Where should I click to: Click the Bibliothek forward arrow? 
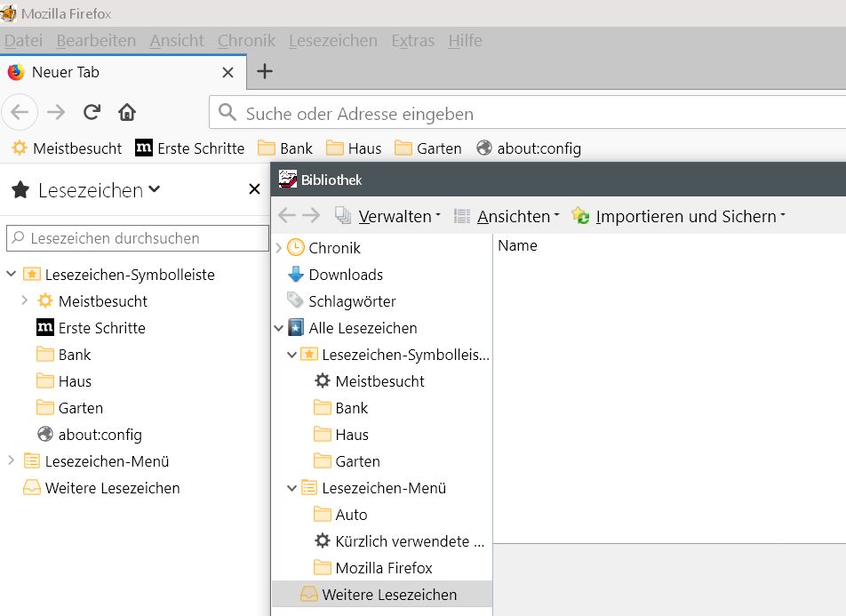click(x=311, y=215)
